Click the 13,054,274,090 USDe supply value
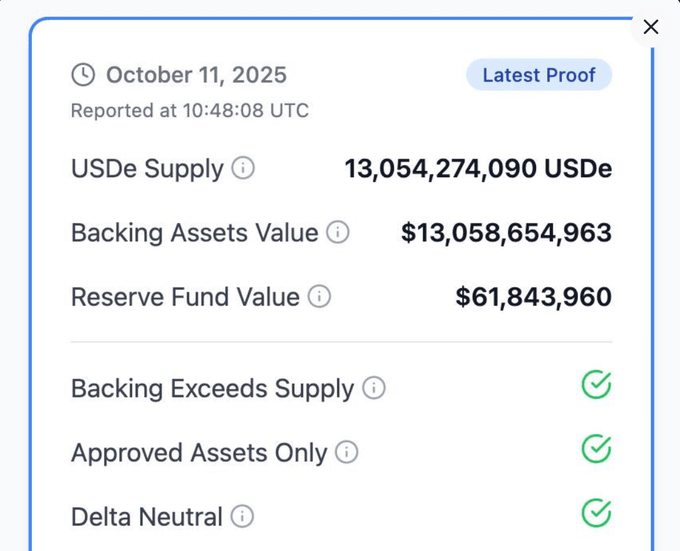The width and height of the screenshot is (680, 551). pos(478,169)
